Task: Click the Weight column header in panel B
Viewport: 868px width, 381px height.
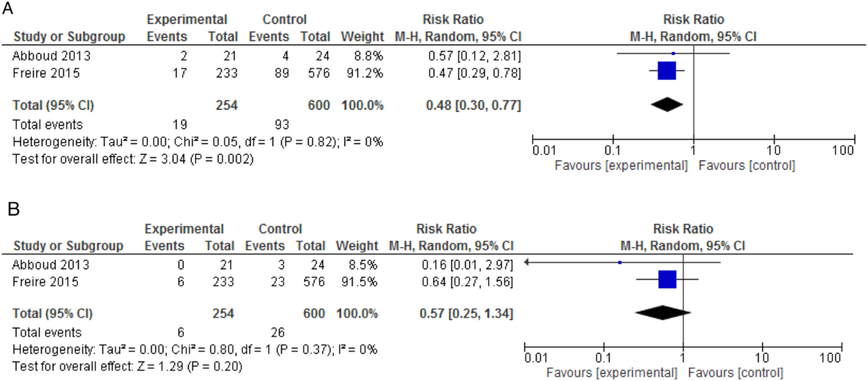Action: point(357,246)
